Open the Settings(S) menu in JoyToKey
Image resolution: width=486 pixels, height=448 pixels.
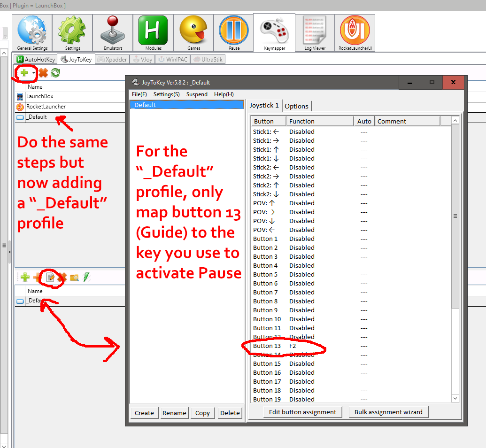click(x=166, y=94)
